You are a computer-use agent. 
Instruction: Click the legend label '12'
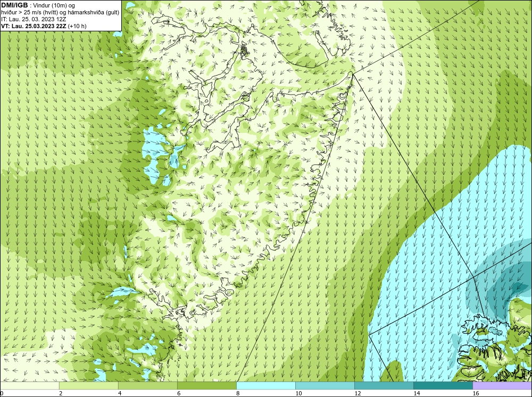(358, 393)
